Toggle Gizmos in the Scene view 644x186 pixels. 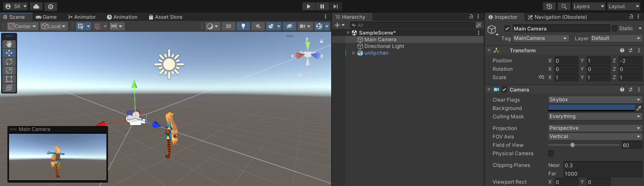tap(319, 26)
